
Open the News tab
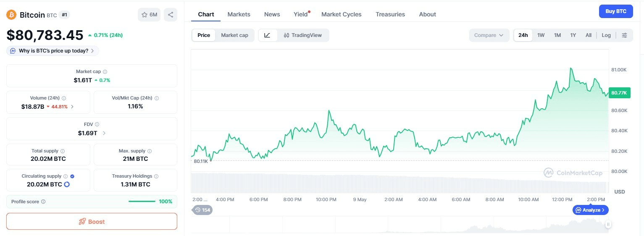pyautogui.click(x=272, y=14)
